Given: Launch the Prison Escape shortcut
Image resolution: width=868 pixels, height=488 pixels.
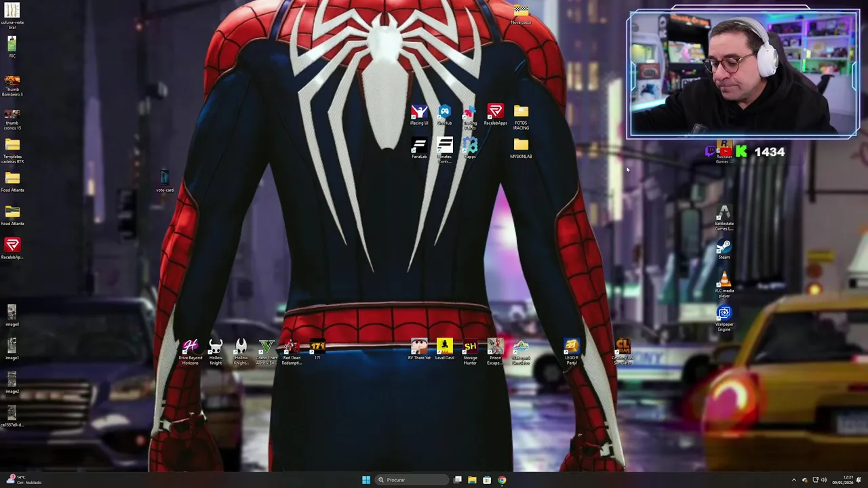Looking at the screenshot, I should point(495,352).
